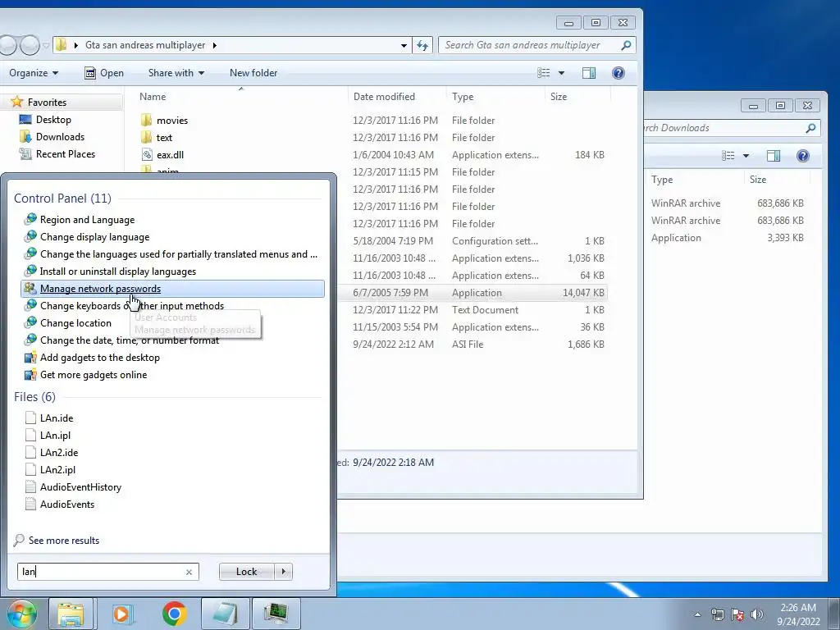Image resolution: width=840 pixels, height=630 pixels.
Task: Toggle preview pane in the Downloads window
Action: (x=774, y=156)
